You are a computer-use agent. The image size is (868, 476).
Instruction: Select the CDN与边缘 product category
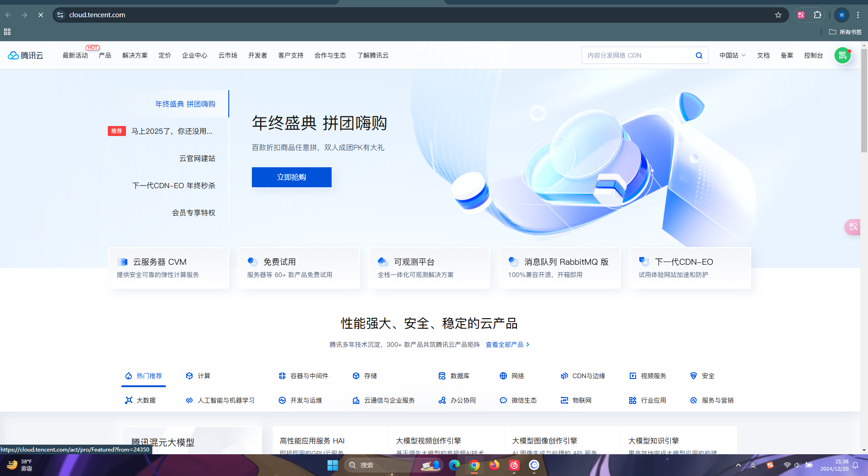point(583,376)
